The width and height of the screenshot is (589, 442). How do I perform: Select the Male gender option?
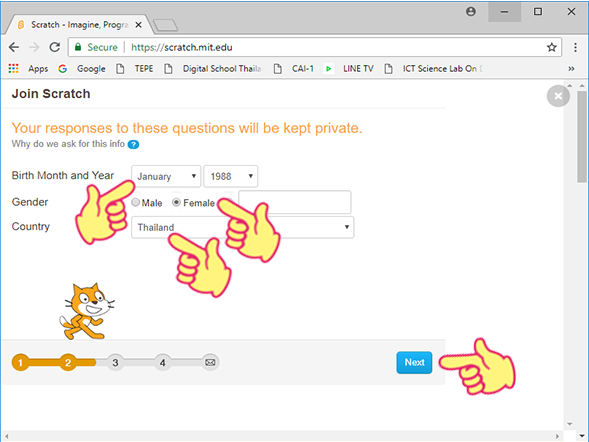click(136, 202)
